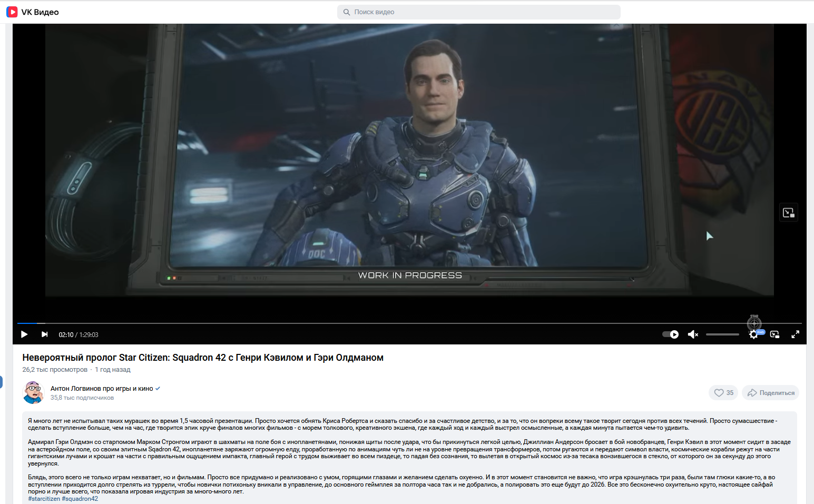Open the VK Видео home link text
Image resolution: width=814 pixels, height=504 pixels.
[x=40, y=12]
